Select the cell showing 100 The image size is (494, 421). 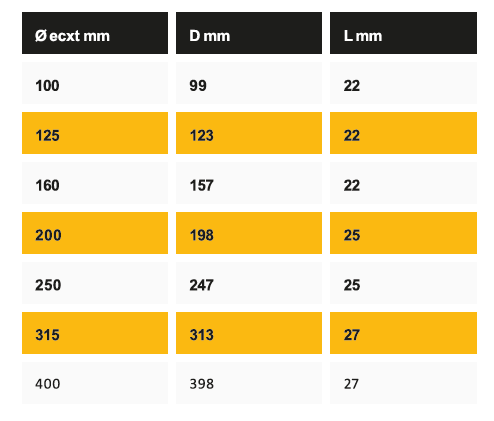click(95, 83)
